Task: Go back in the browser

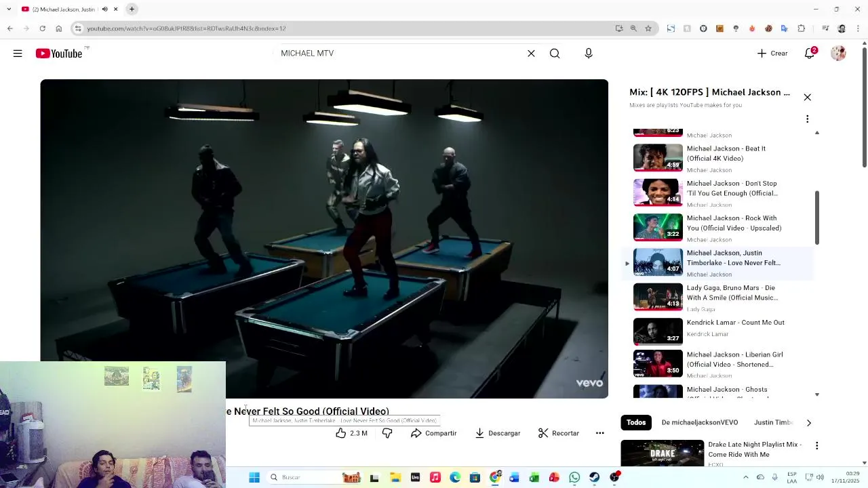Action: (9, 28)
